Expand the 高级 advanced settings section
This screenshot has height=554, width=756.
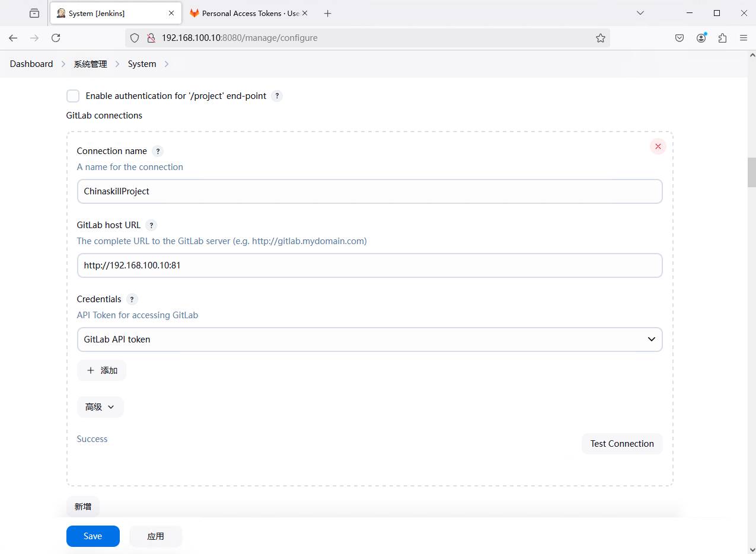tap(100, 407)
